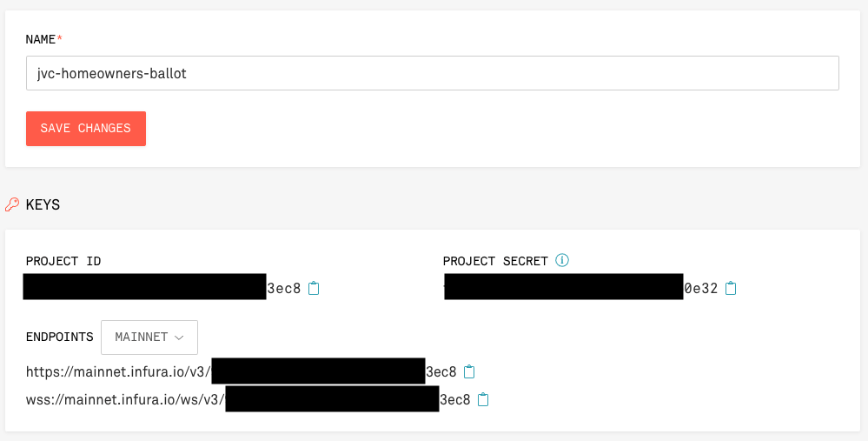The width and height of the screenshot is (868, 441).
Task: Click the info icon beside Project Secret
Action: click(x=562, y=260)
